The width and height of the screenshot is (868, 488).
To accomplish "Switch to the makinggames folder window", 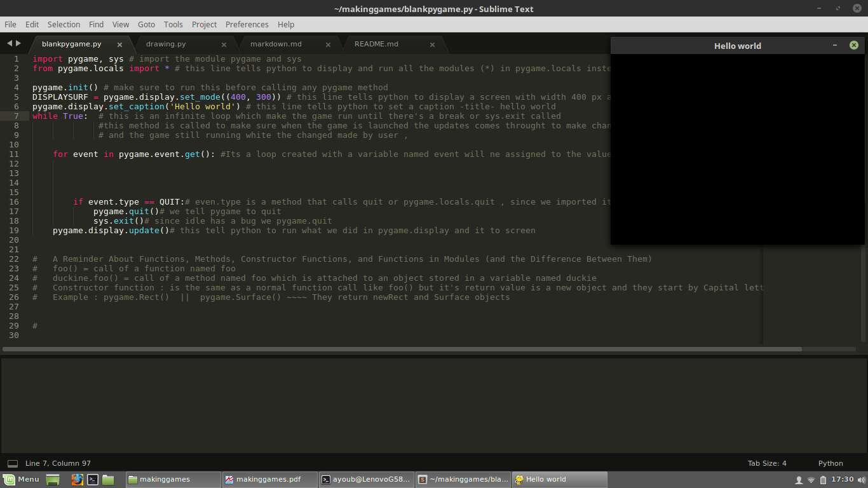I will click(x=173, y=479).
